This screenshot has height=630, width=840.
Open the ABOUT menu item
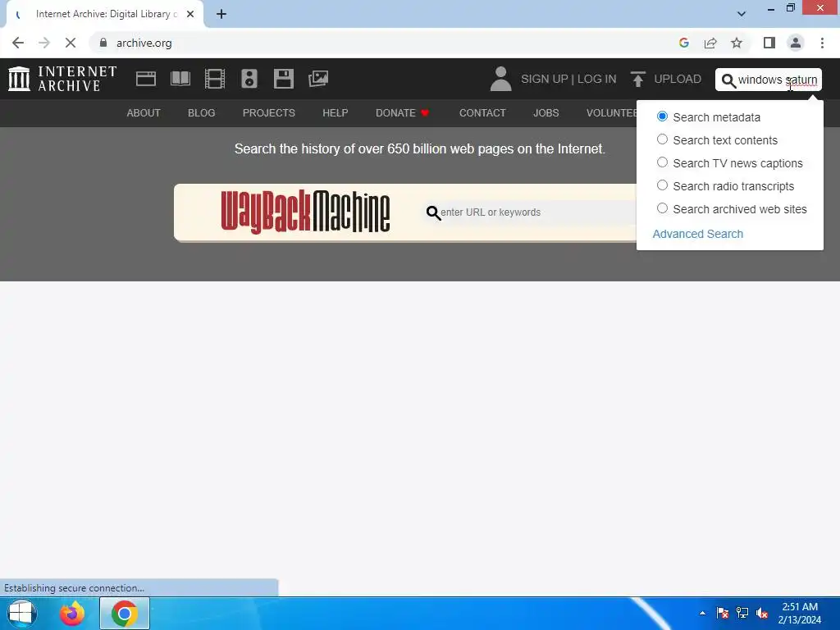point(144,113)
